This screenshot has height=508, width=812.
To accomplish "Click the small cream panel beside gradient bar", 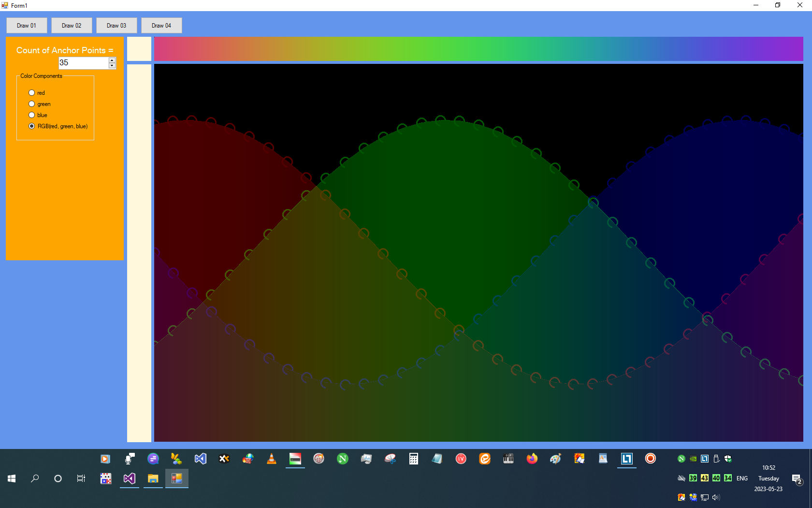I will (x=139, y=49).
